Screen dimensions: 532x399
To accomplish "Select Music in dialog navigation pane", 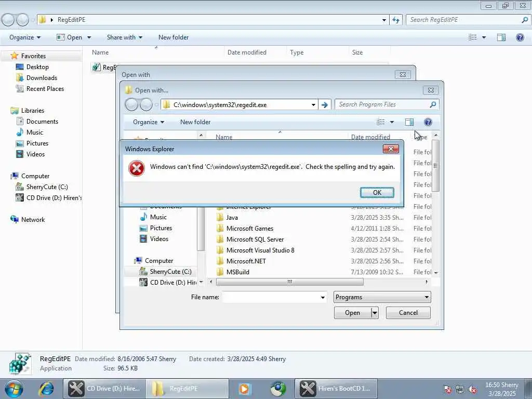I will point(158,217).
